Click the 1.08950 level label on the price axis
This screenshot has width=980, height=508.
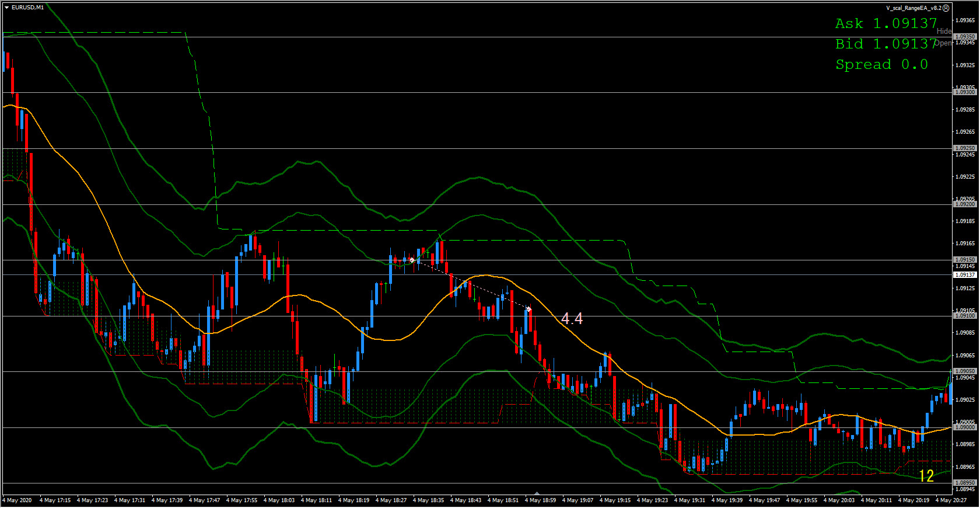(x=965, y=483)
